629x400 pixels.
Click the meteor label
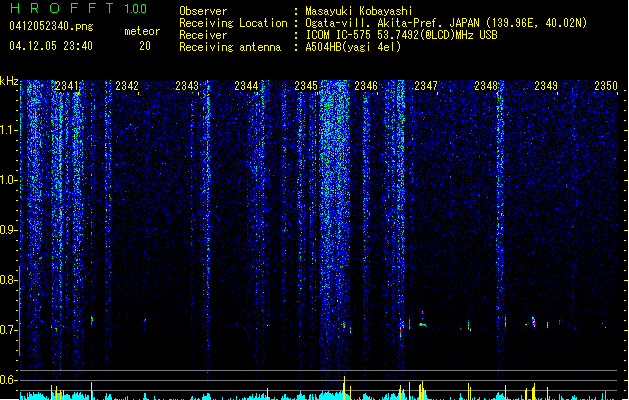pos(142,31)
